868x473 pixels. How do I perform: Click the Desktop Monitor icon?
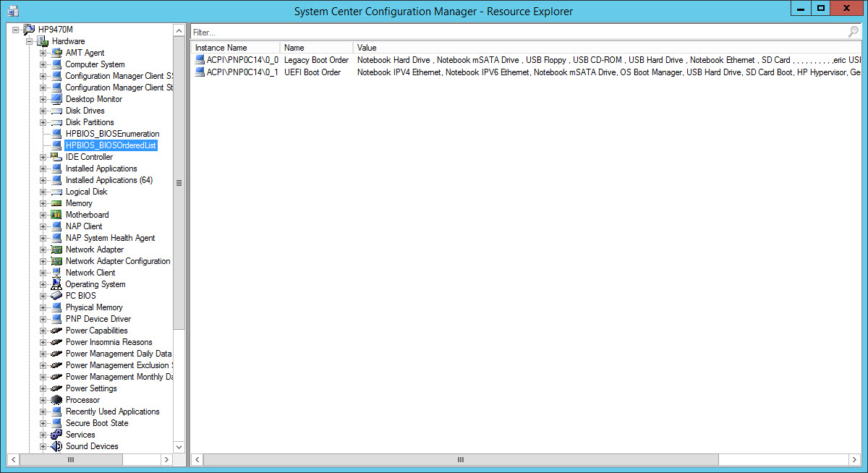56,99
